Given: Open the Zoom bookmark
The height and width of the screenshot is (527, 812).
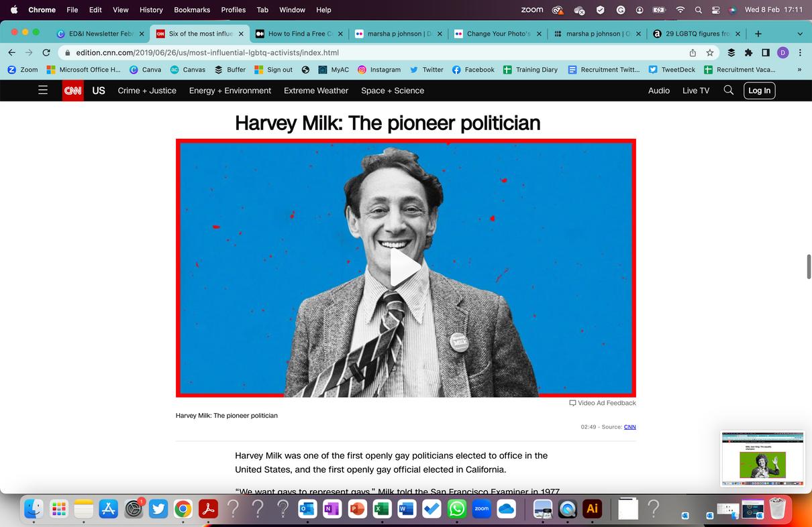Looking at the screenshot, I should click(22, 70).
